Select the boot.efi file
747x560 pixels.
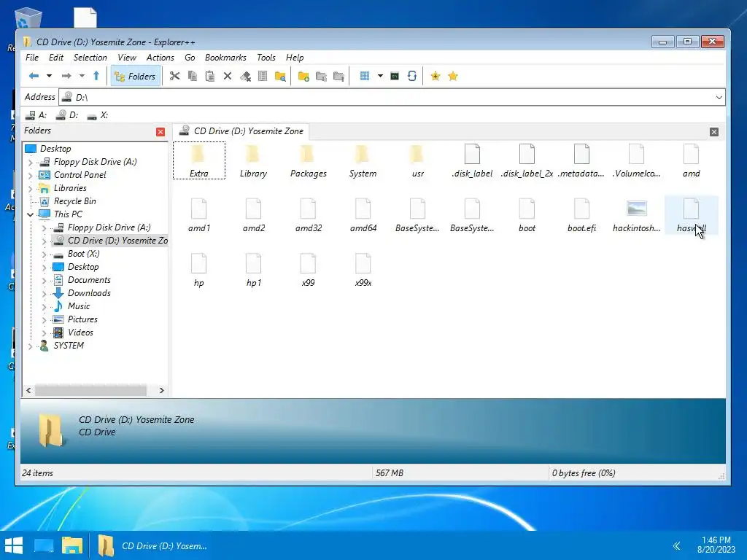(x=581, y=216)
